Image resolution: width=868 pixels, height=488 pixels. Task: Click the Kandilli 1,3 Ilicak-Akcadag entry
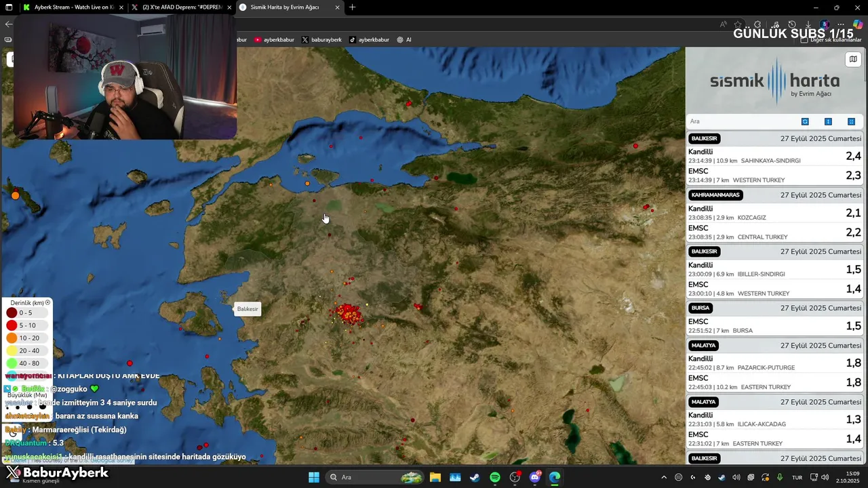point(774,420)
